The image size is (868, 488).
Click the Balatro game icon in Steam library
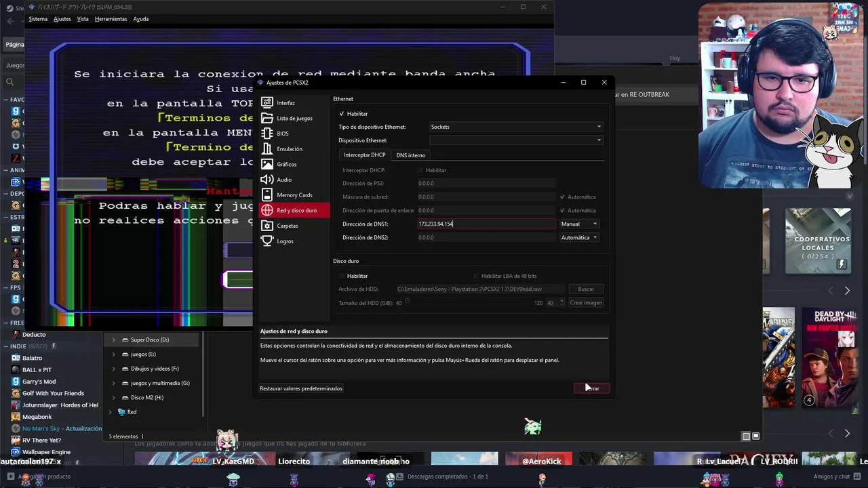point(16,358)
